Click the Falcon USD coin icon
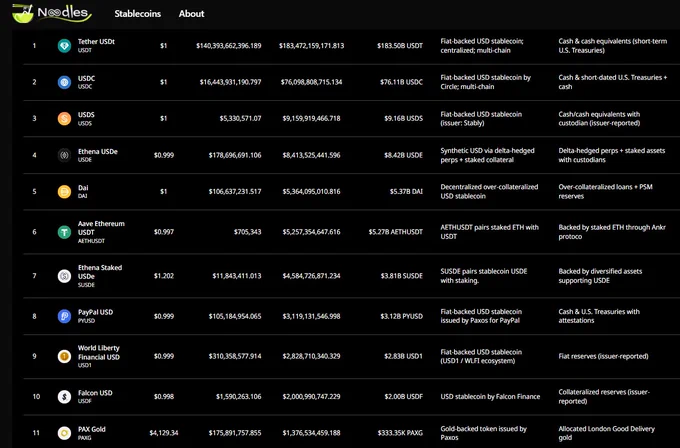The width and height of the screenshot is (680, 448). (x=64, y=396)
